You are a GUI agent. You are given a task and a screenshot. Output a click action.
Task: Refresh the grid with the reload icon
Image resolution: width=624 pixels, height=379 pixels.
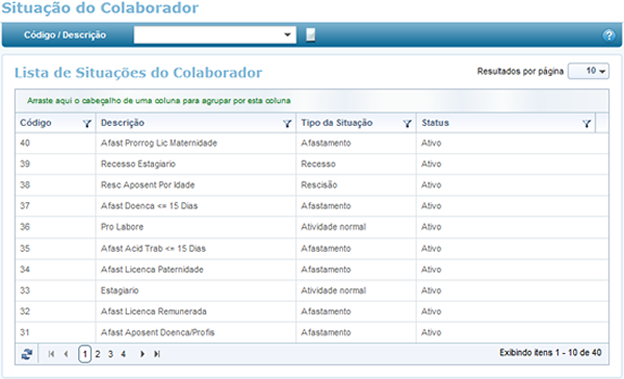tap(27, 354)
